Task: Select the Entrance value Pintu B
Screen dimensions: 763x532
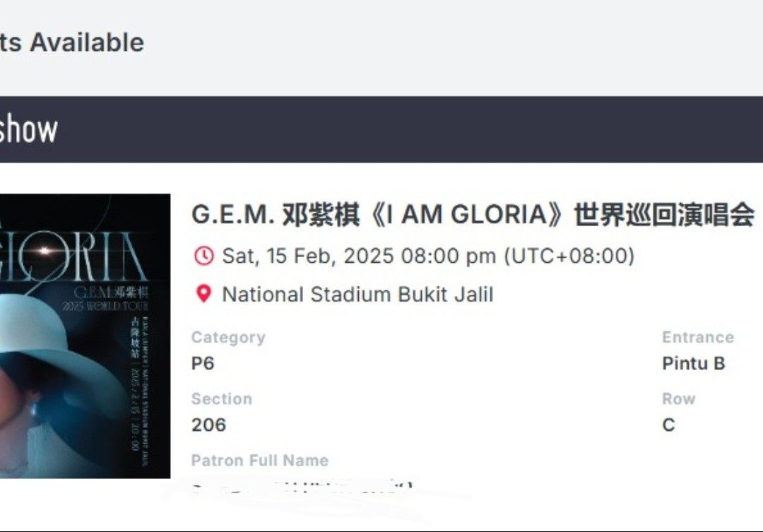Action: coord(694,363)
